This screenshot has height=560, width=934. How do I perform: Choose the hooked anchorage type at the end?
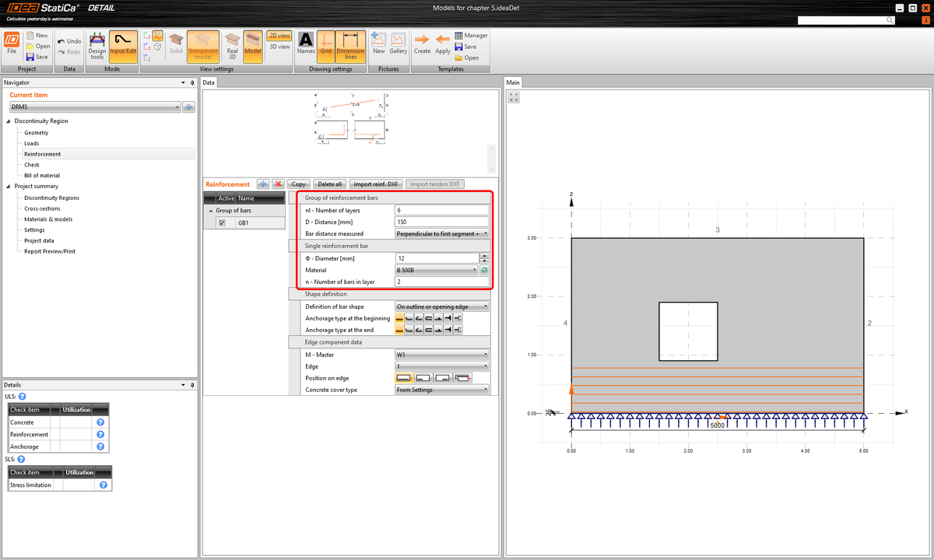409,329
